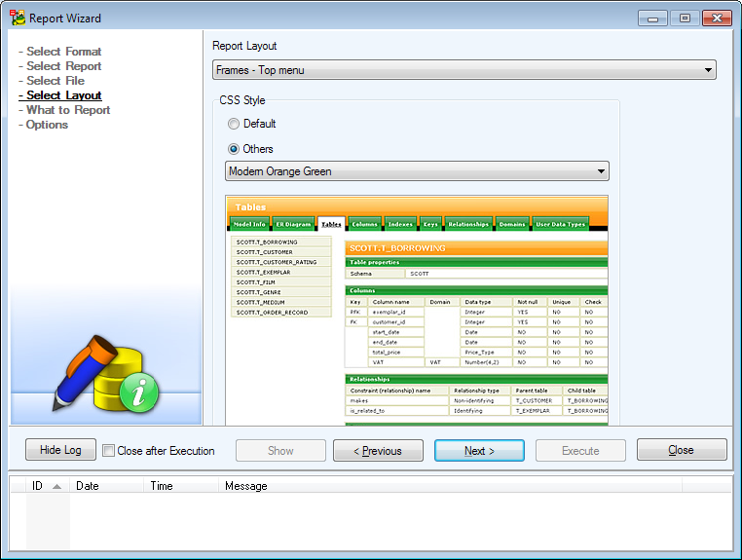
Task: Click the CSS style preview thumbnail
Action: [x=417, y=310]
